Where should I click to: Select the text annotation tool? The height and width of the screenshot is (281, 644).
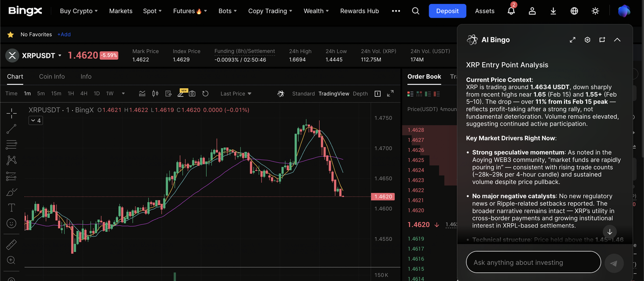tap(11, 208)
